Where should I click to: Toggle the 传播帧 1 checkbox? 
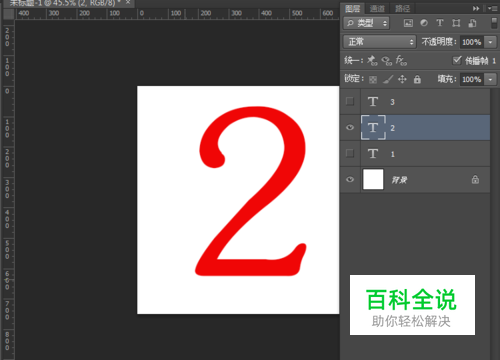[x=457, y=60]
